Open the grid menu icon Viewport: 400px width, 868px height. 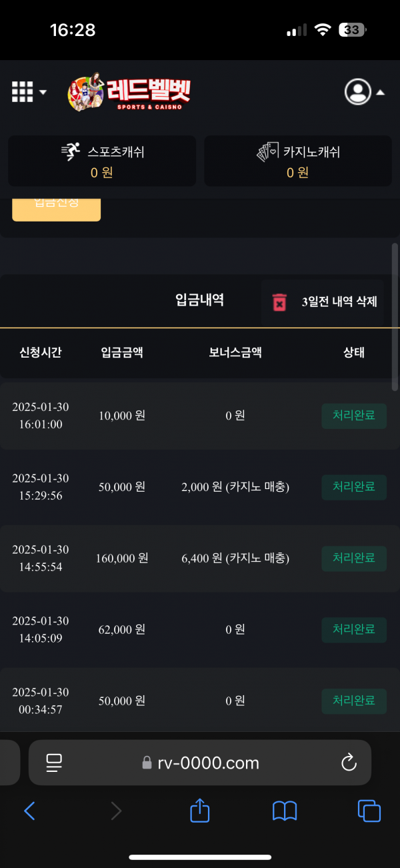[22, 92]
